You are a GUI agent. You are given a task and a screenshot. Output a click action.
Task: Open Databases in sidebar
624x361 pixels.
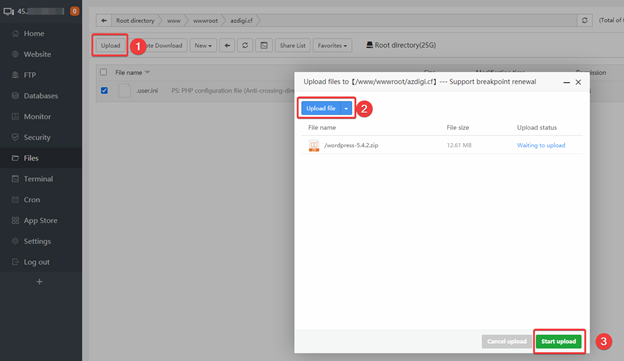41,96
